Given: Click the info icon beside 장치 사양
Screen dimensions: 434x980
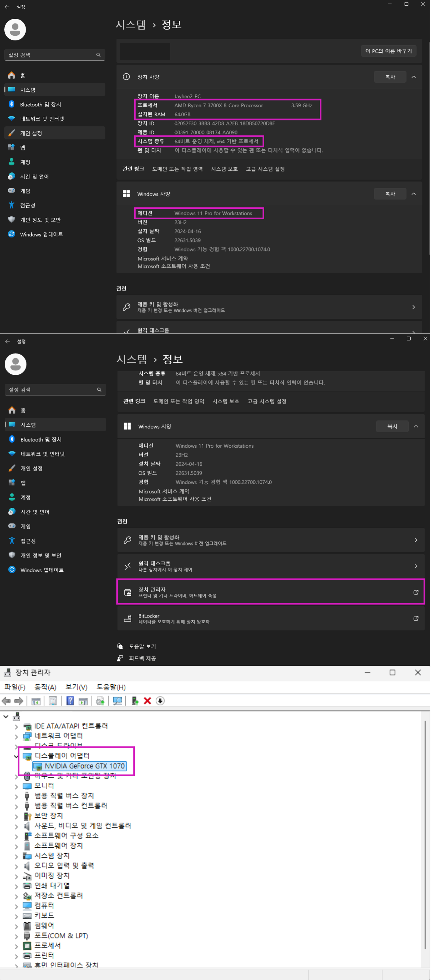Looking at the screenshot, I should point(126,77).
